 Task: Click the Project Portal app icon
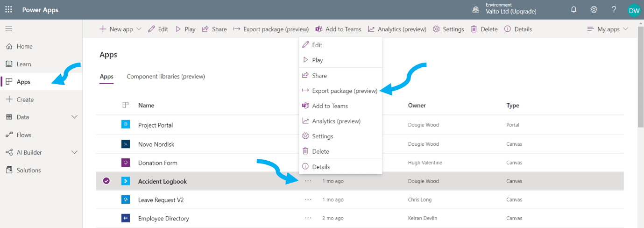125,125
